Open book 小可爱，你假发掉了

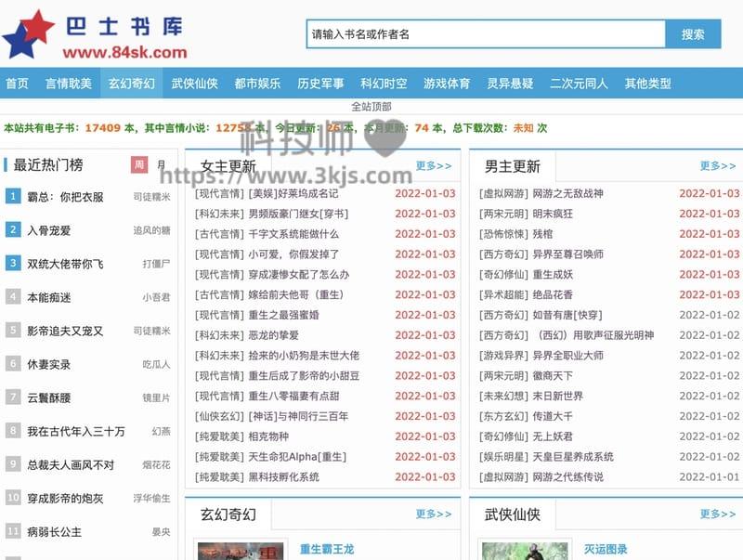click(x=293, y=254)
